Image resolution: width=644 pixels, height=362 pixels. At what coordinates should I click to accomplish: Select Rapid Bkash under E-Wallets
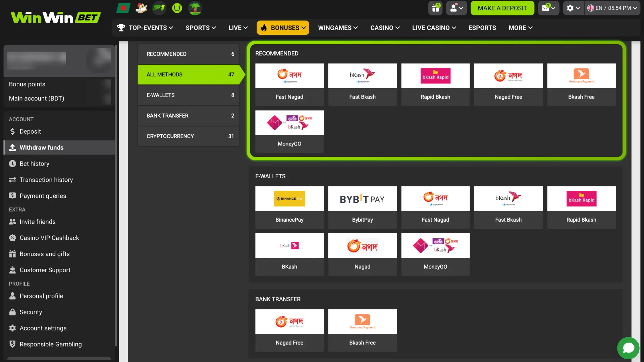(x=581, y=207)
